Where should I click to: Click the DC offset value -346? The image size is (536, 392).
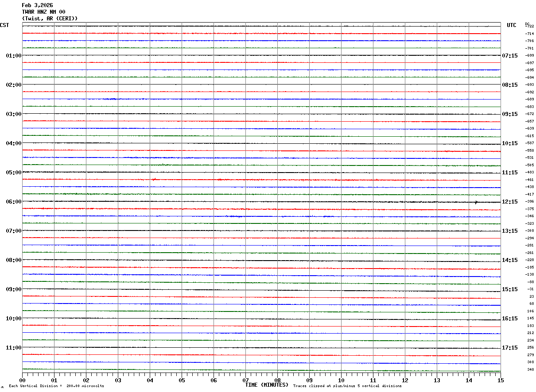pyautogui.click(x=530, y=216)
